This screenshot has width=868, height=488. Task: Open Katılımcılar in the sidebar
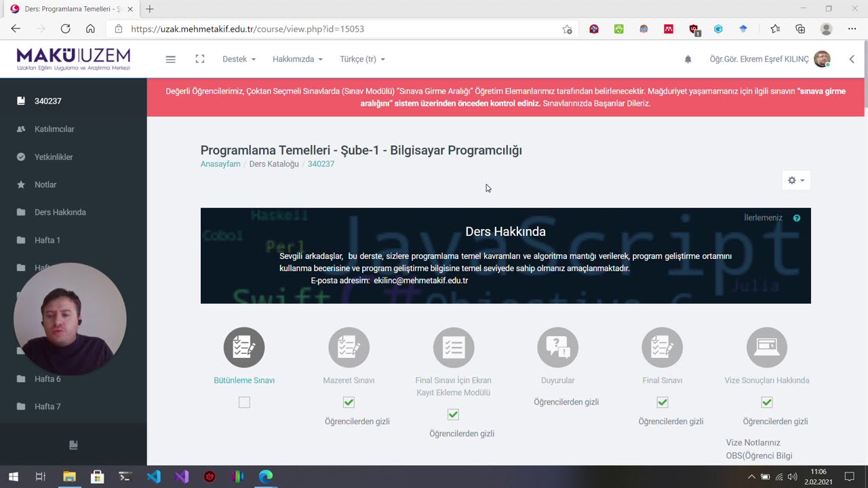tap(73, 129)
